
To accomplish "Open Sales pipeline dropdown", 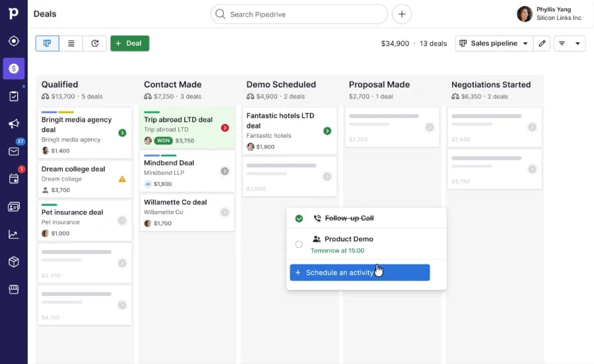I will (x=494, y=44).
